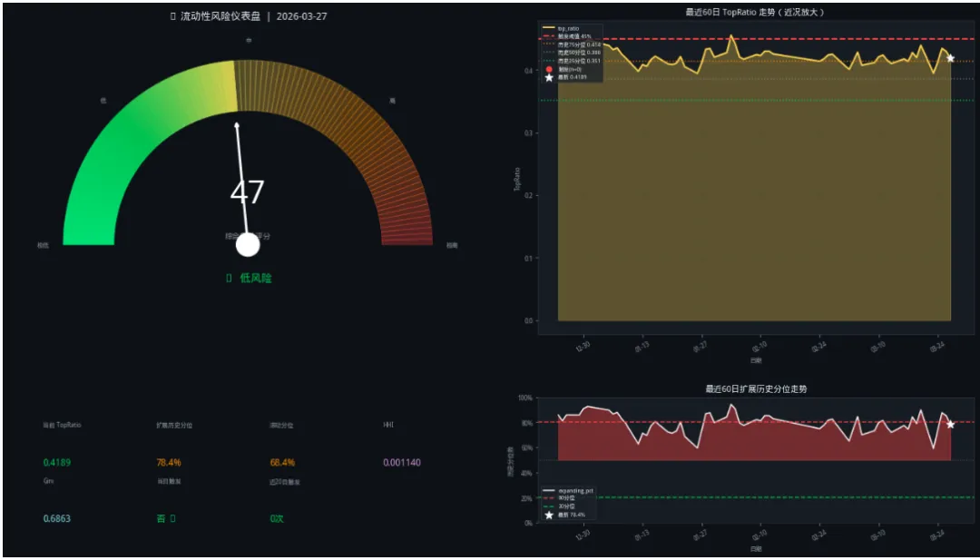Viewport: 980px width, 560px height.
Task: Click the white star on percentile chart
Action: tap(951, 425)
